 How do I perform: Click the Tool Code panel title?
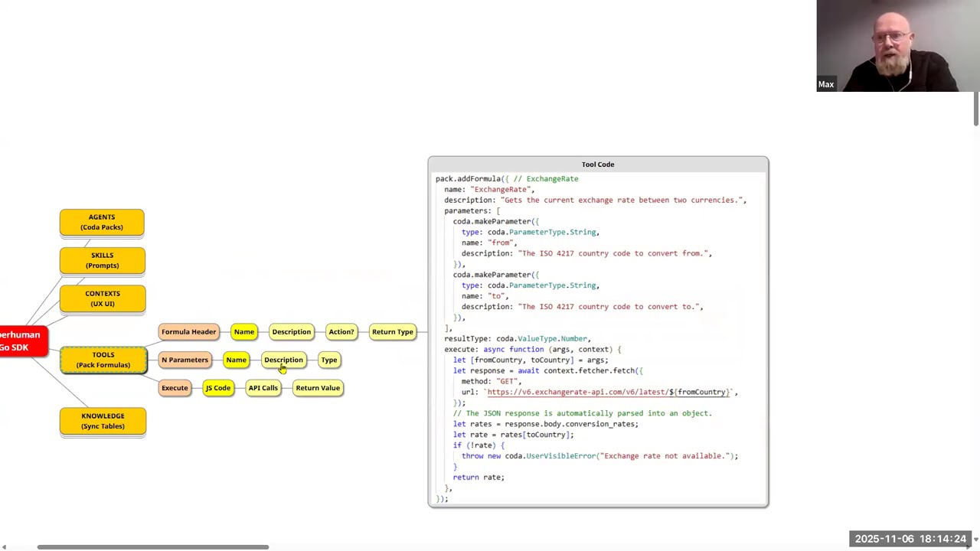coord(598,165)
